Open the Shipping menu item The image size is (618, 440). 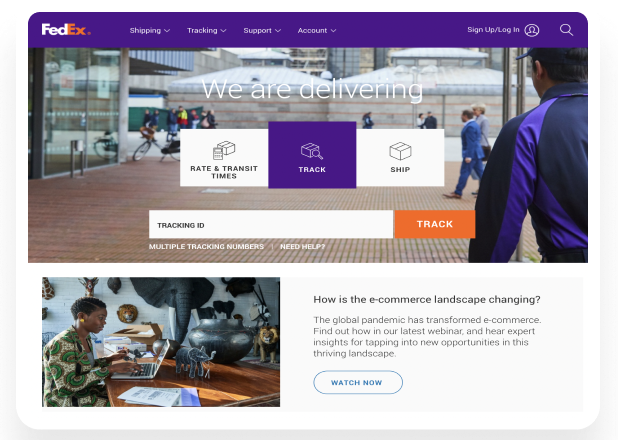[x=145, y=30]
